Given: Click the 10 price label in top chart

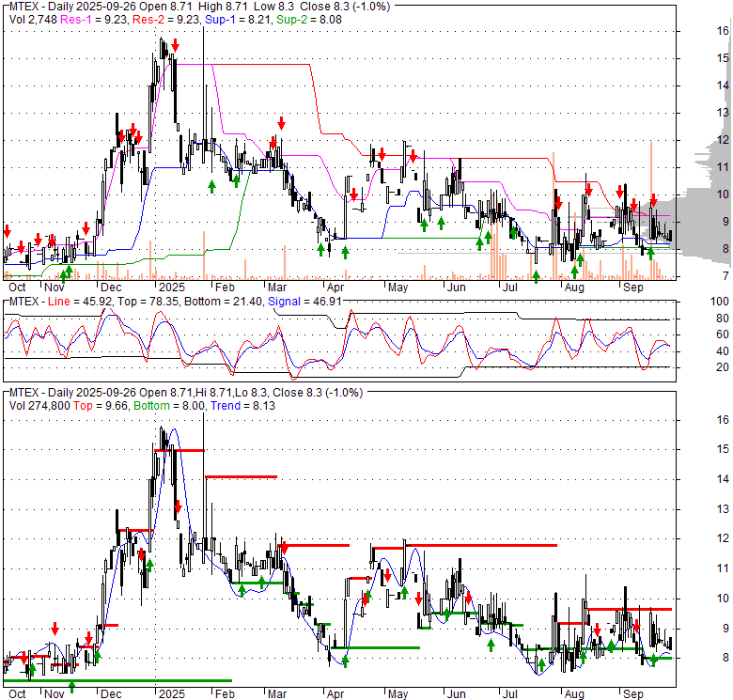Looking at the screenshot, I should [x=723, y=194].
